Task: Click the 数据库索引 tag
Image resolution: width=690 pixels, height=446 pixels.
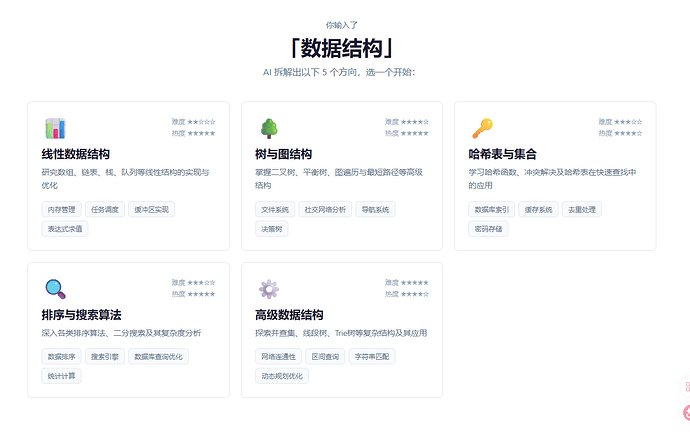Action: coord(492,209)
